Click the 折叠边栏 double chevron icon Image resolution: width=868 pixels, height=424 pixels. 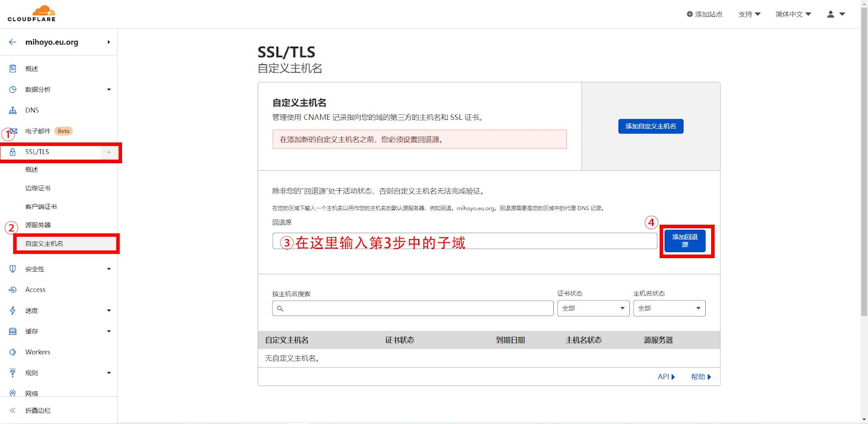point(12,410)
